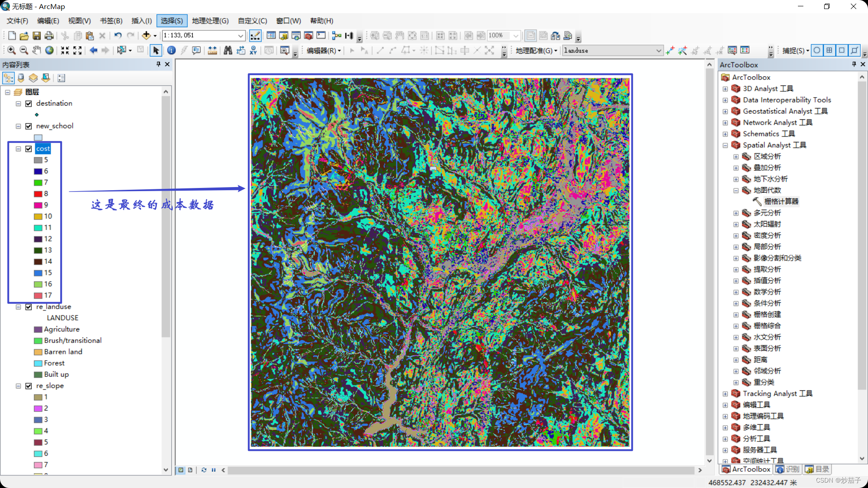This screenshot has width=868, height=488.
Task: Open the Find binoculars tool
Action: (x=228, y=50)
